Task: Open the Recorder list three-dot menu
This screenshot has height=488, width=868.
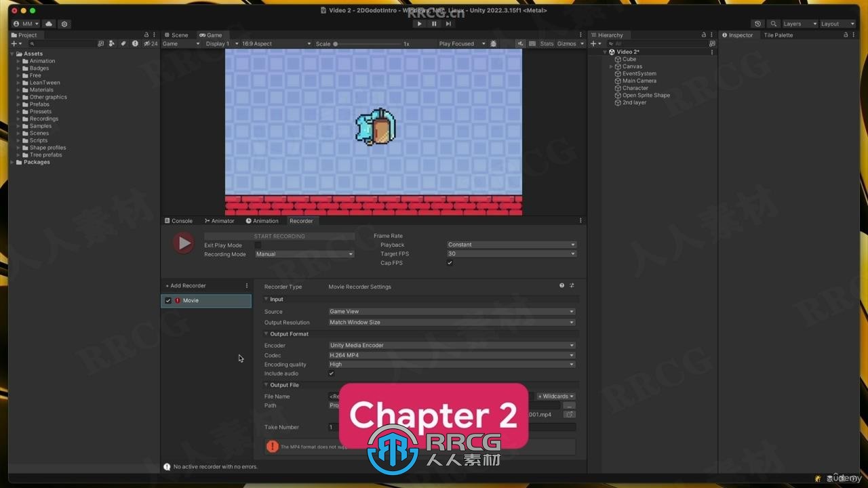Action: click(x=247, y=286)
